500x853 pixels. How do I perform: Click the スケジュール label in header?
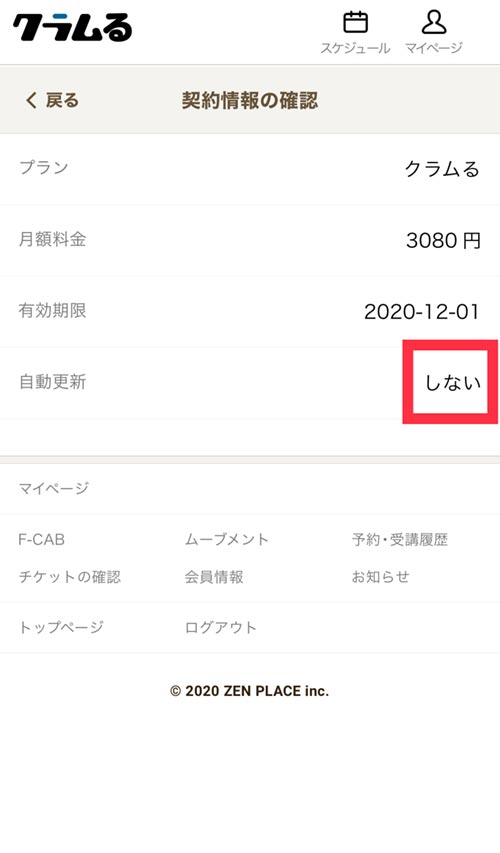pos(355,48)
